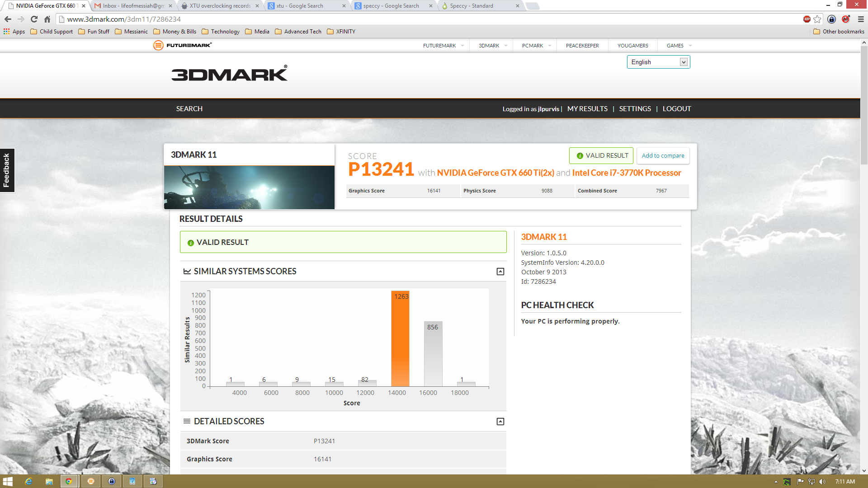Click the Add to compare button

663,155
